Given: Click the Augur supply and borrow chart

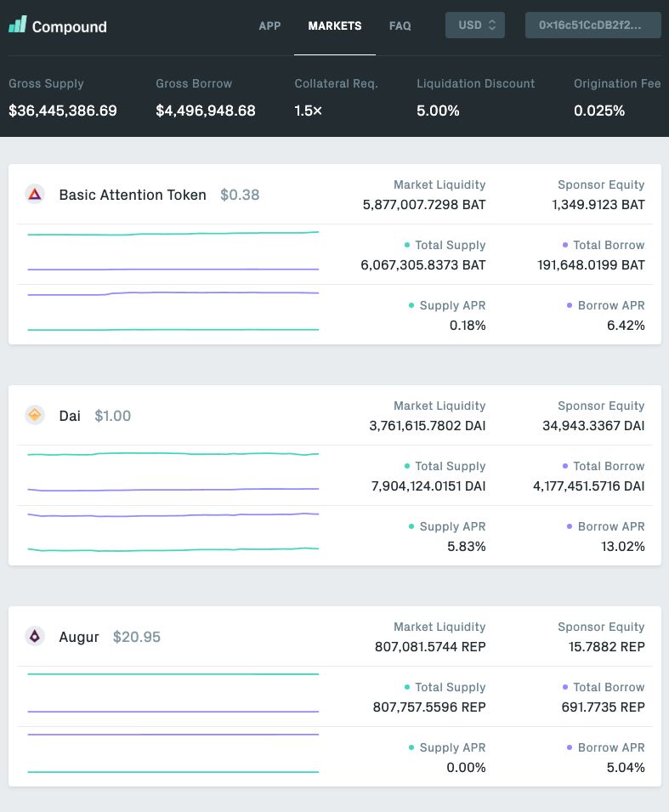Looking at the screenshot, I should coord(173,693).
